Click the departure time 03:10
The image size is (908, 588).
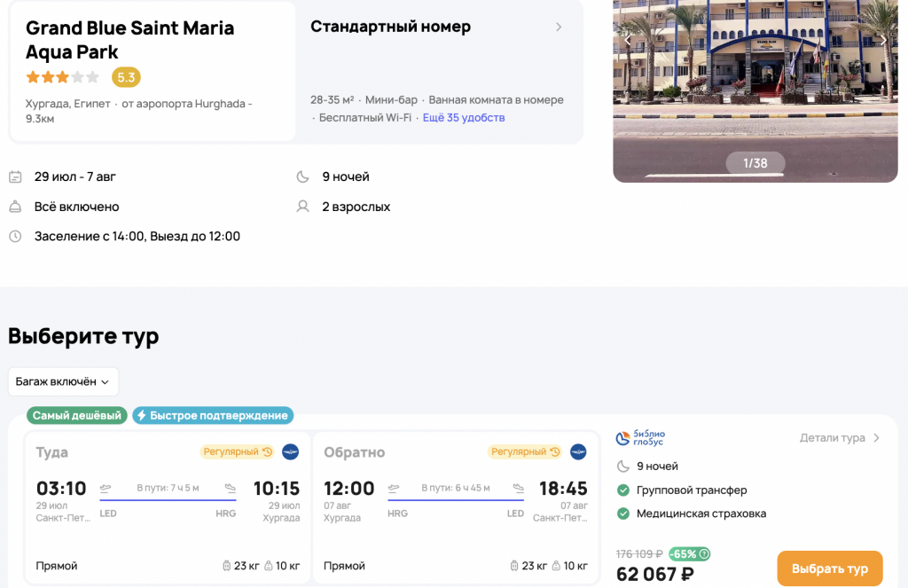[x=61, y=489]
